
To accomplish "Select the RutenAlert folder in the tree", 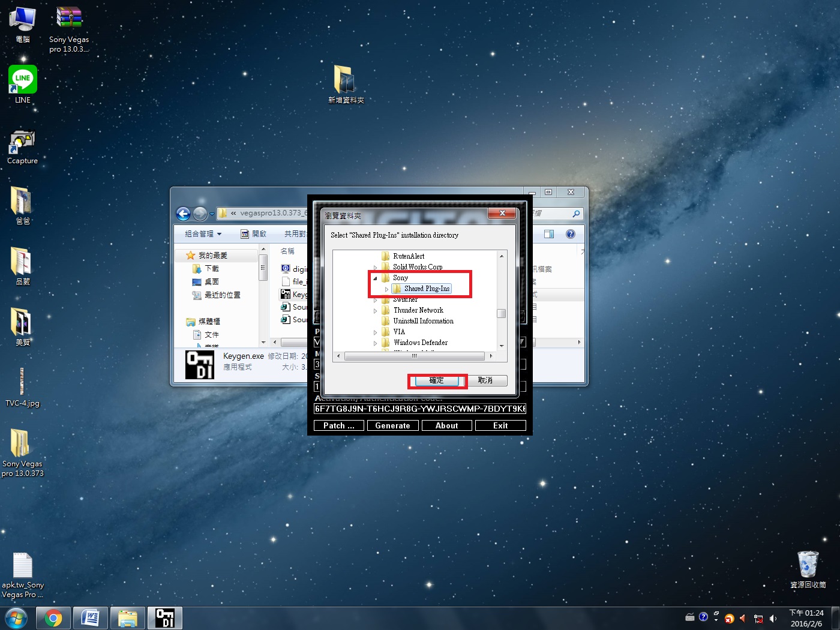I will pos(409,256).
